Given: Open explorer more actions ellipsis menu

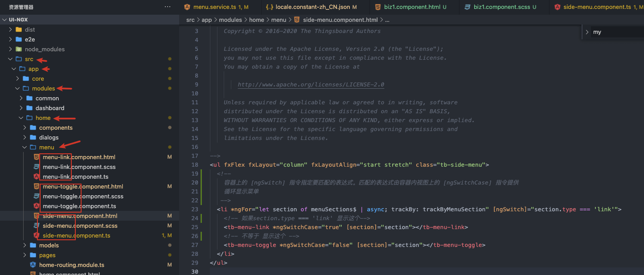Looking at the screenshot, I should (x=168, y=7).
